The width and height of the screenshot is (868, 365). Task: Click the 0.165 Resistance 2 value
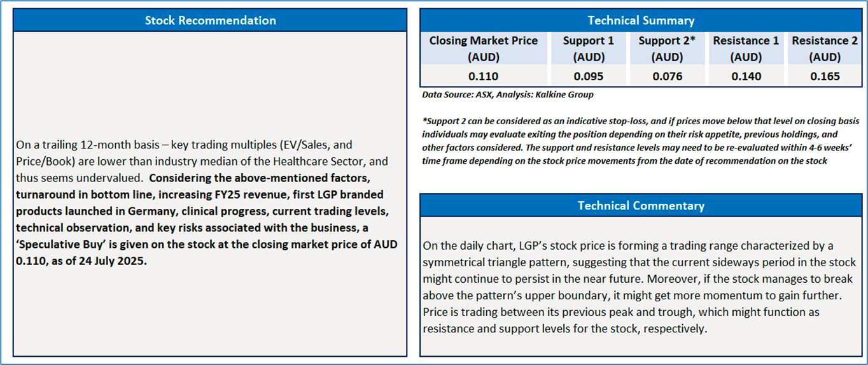point(825,76)
